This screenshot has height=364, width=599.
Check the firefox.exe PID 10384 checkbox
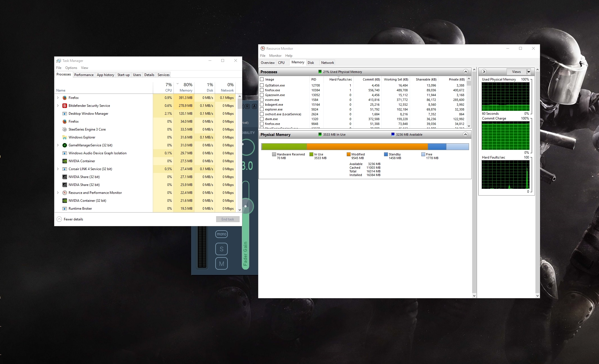coord(262,90)
